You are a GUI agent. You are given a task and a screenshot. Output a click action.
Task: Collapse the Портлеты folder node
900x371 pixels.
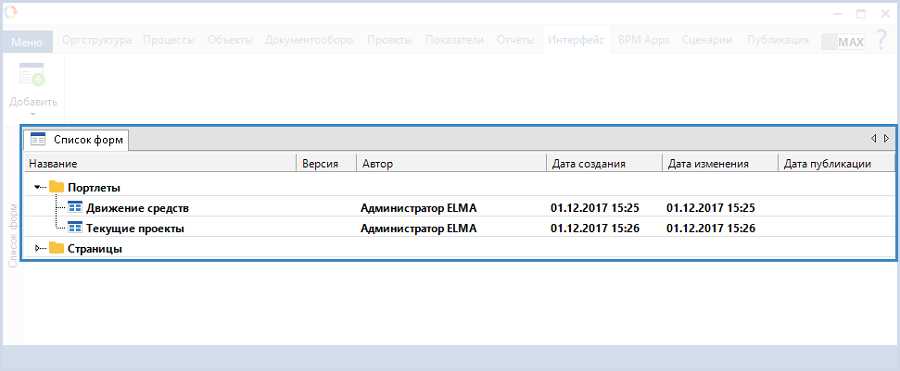point(38,187)
